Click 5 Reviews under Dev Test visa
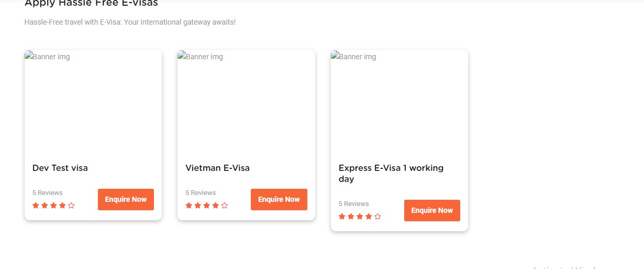This screenshot has width=644, height=269. [48, 193]
